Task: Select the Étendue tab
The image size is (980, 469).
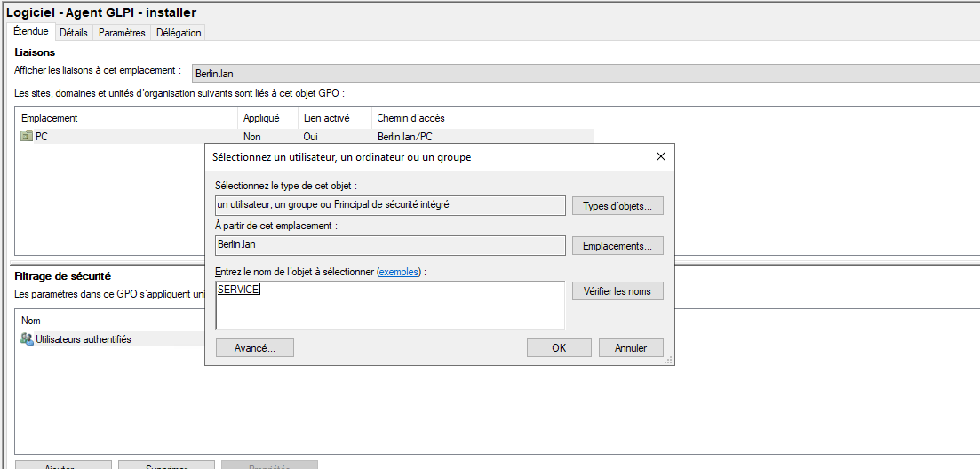Action: [31, 32]
